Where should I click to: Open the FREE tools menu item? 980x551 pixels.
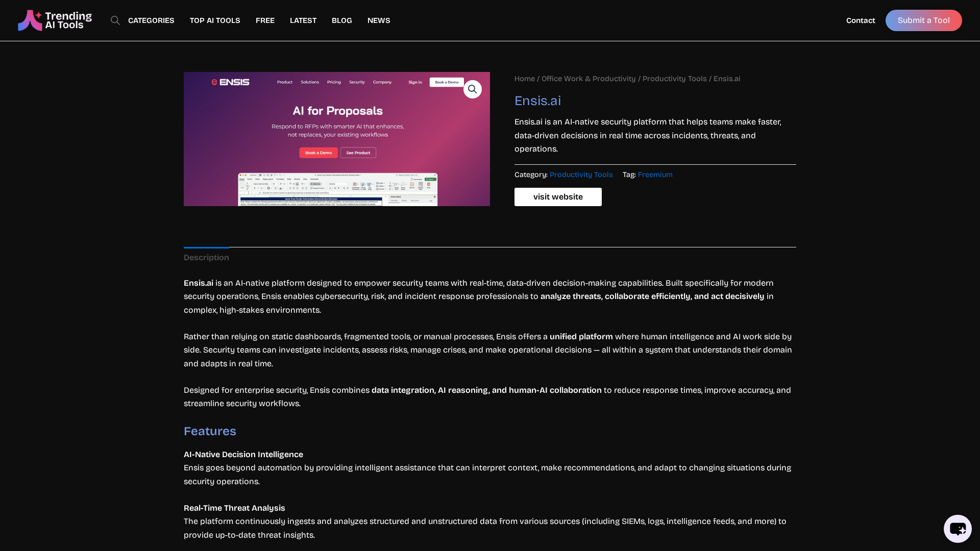coord(265,20)
